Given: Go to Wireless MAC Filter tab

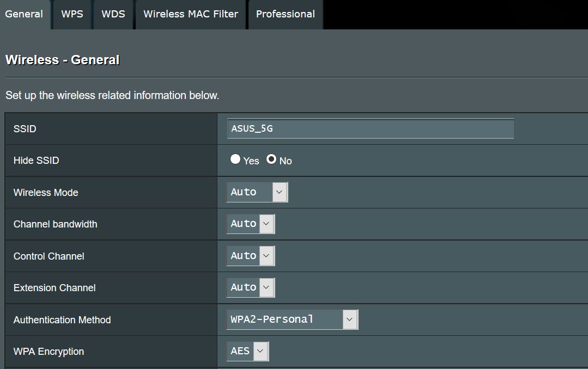Looking at the screenshot, I should pos(191,14).
